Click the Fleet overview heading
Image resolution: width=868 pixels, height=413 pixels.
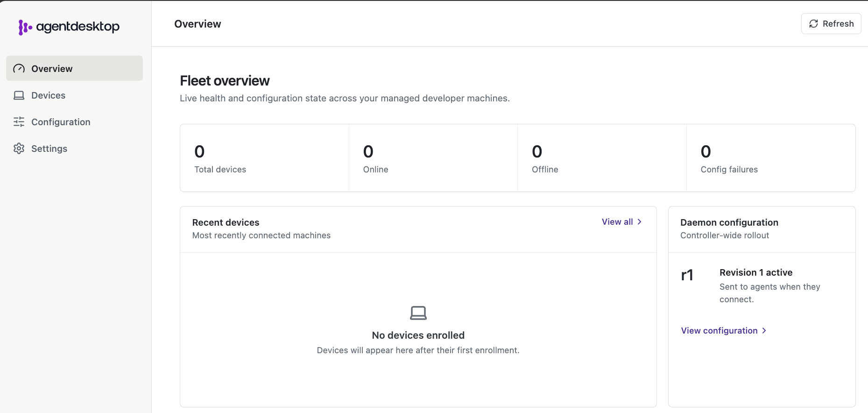click(x=225, y=81)
